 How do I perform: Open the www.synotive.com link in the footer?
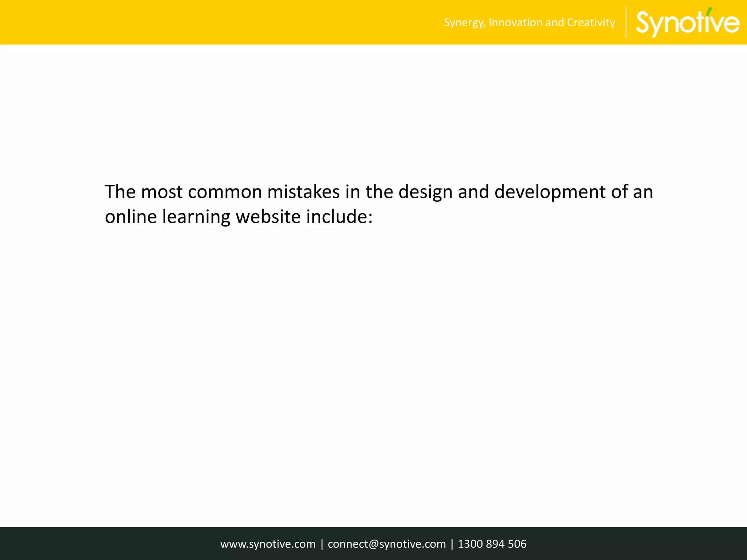tap(268, 544)
